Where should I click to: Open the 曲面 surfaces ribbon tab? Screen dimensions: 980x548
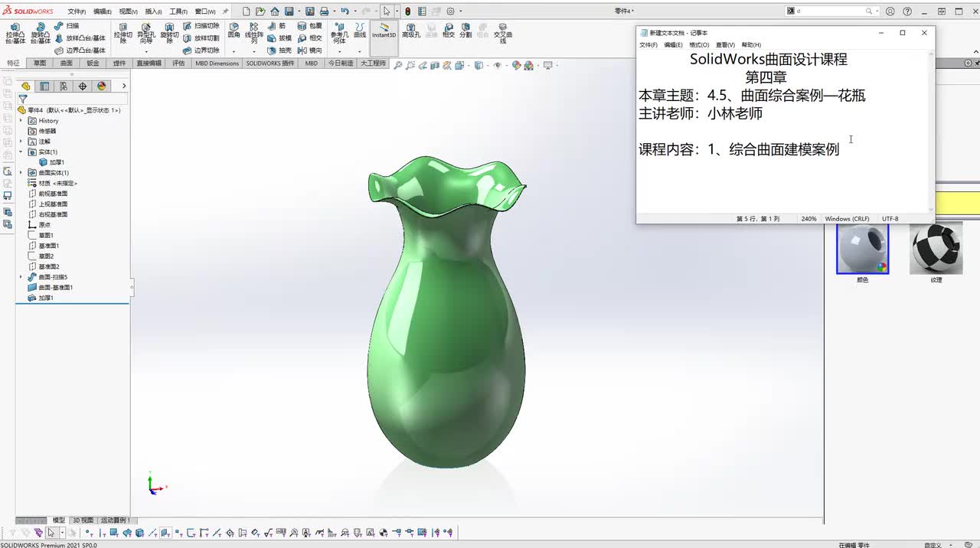67,64
